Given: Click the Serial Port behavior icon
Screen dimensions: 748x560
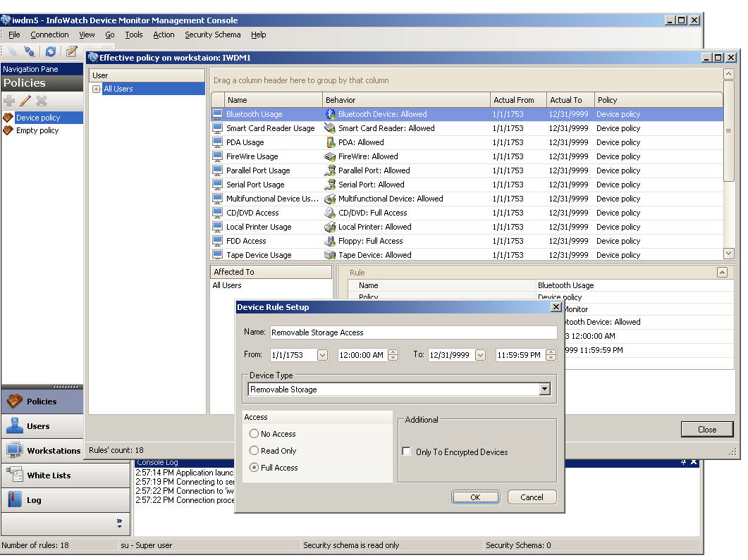Looking at the screenshot, I should click(330, 184).
